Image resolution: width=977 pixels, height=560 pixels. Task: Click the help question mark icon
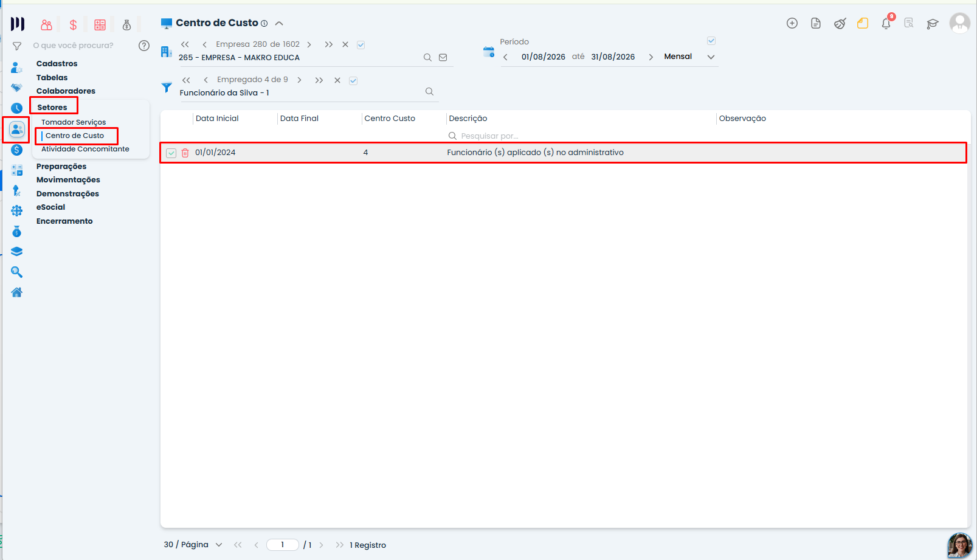coord(144,46)
